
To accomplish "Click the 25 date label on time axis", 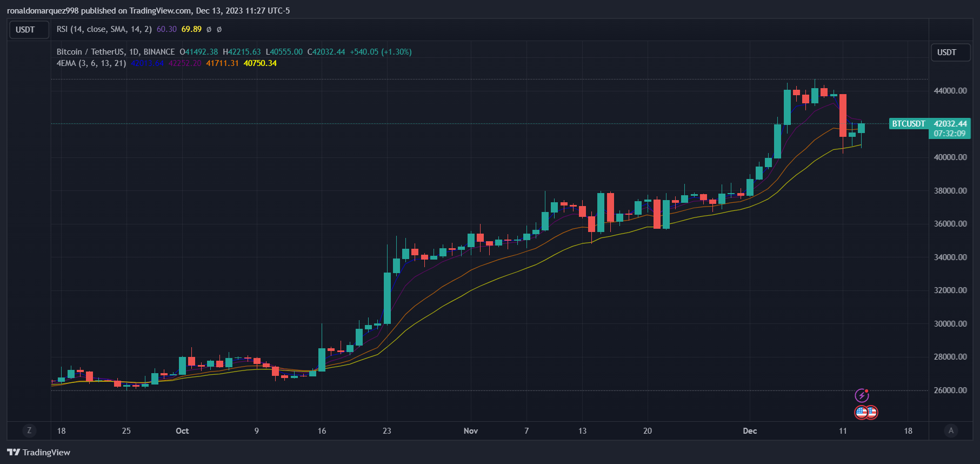I will [126, 431].
